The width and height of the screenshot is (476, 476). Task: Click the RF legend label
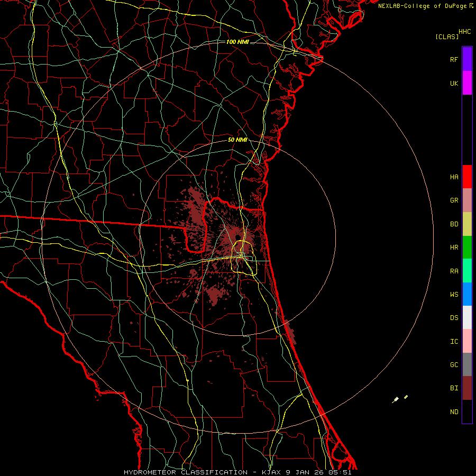click(454, 59)
